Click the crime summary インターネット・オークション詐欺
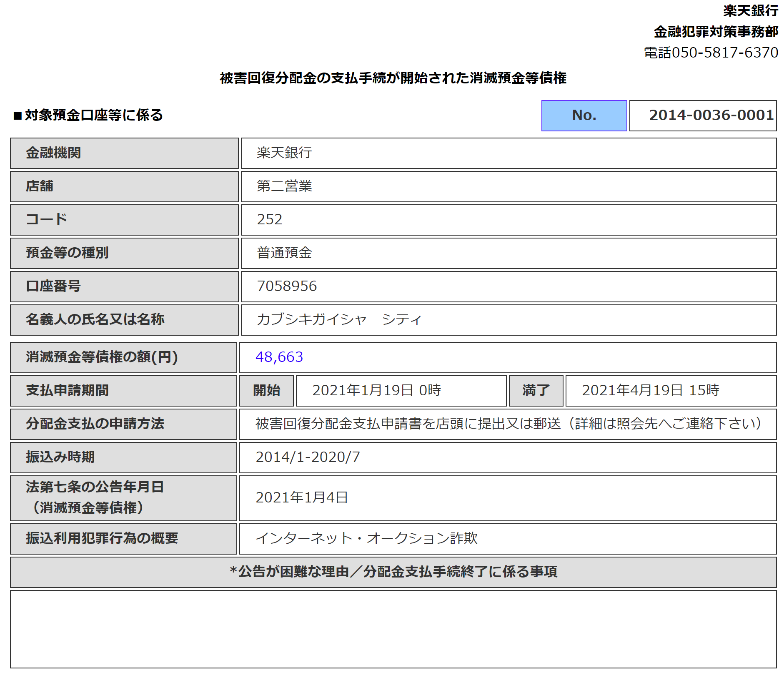 pos(366,538)
